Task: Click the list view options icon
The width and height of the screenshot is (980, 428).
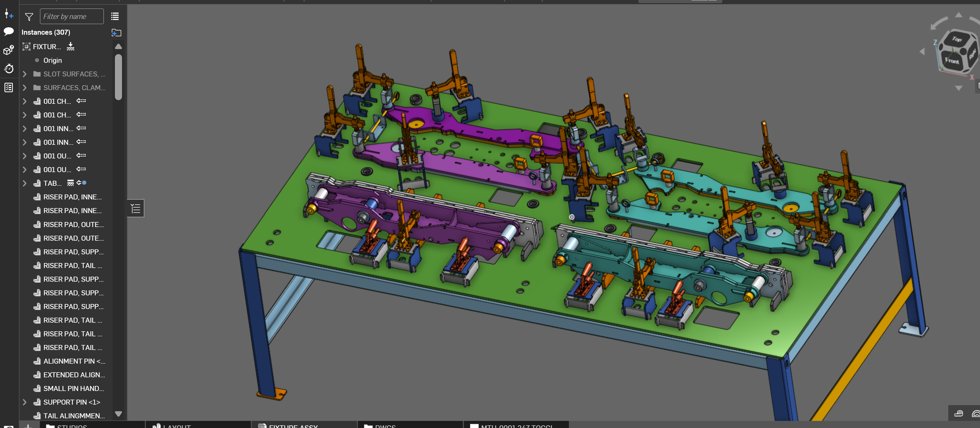Action: tap(115, 16)
